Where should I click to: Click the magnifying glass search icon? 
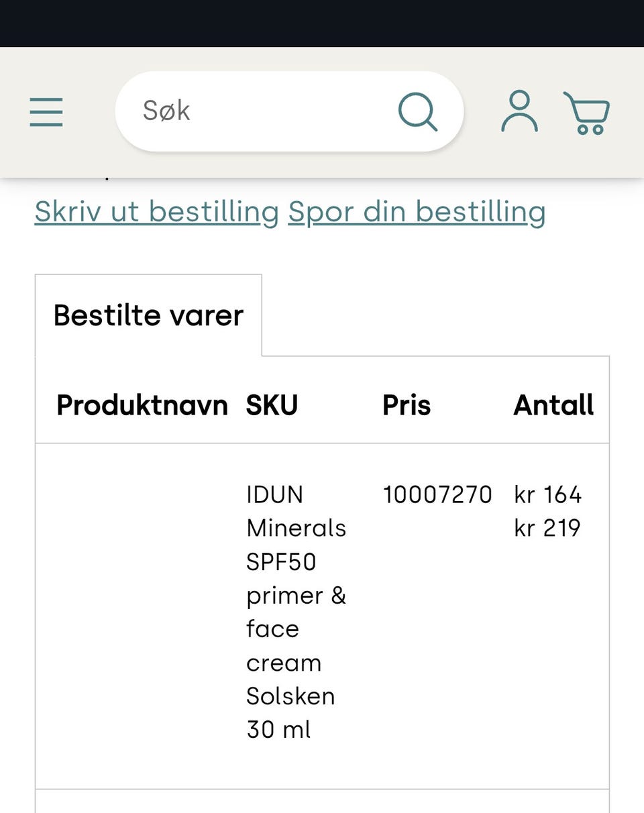coord(417,111)
